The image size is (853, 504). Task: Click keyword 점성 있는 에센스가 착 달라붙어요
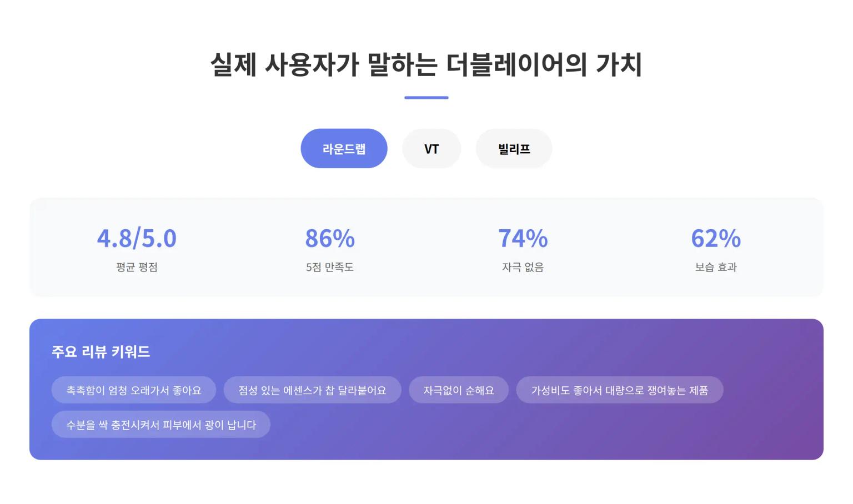pyautogui.click(x=312, y=390)
